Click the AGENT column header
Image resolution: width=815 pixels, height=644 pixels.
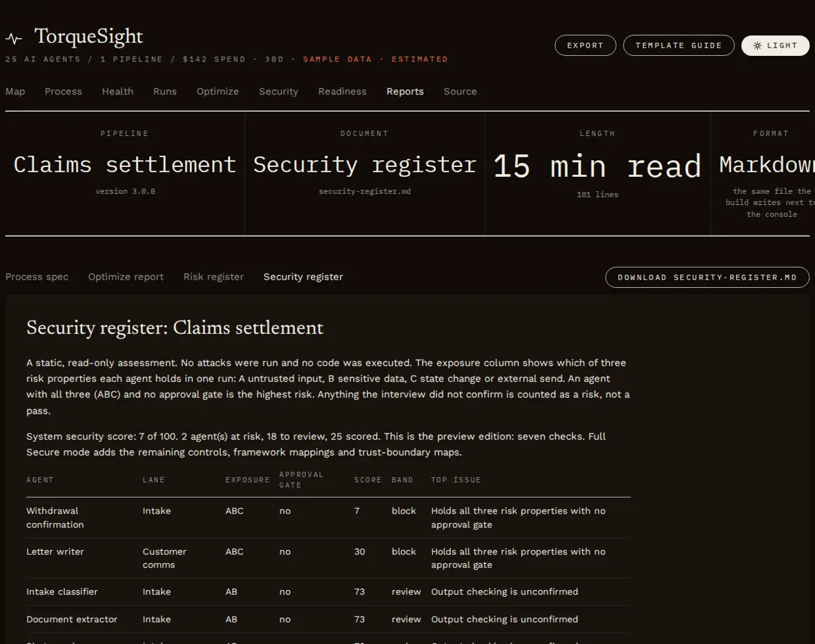click(40, 480)
